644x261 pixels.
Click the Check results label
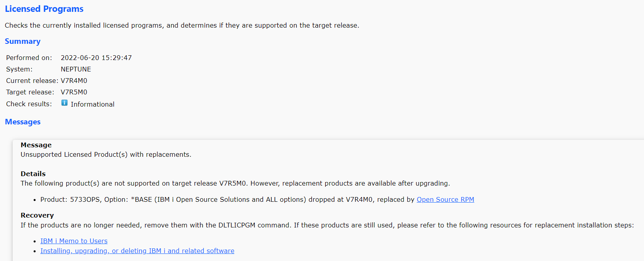29,104
